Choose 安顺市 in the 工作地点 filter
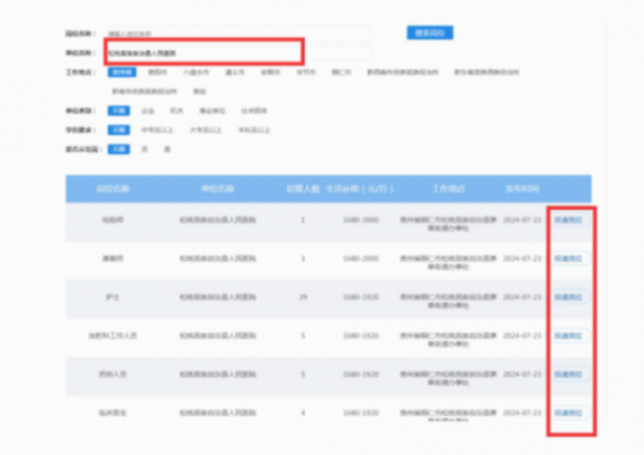Viewport: 644px width, 455px height. [269, 73]
